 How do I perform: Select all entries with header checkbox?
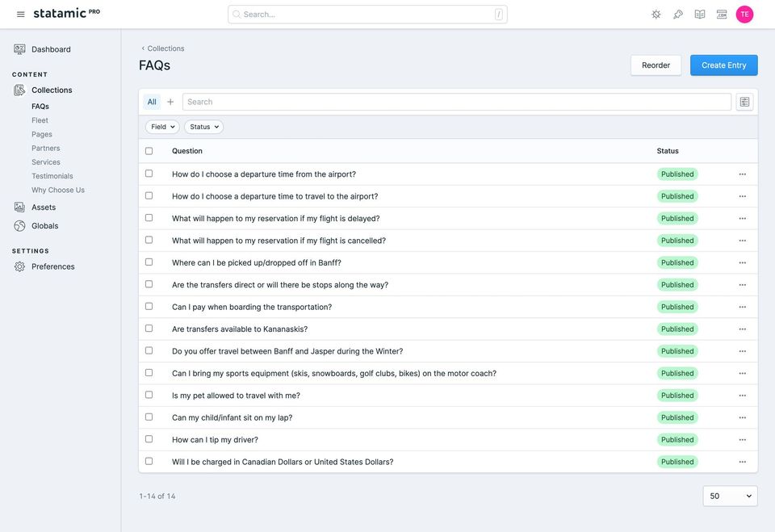click(x=149, y=151)
